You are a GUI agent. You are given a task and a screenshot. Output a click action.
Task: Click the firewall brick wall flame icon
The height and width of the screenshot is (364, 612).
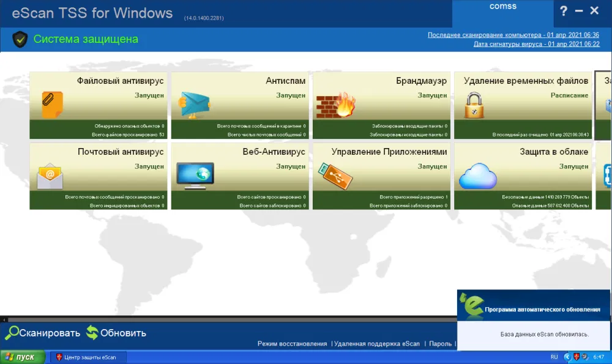tap(335, 105)
